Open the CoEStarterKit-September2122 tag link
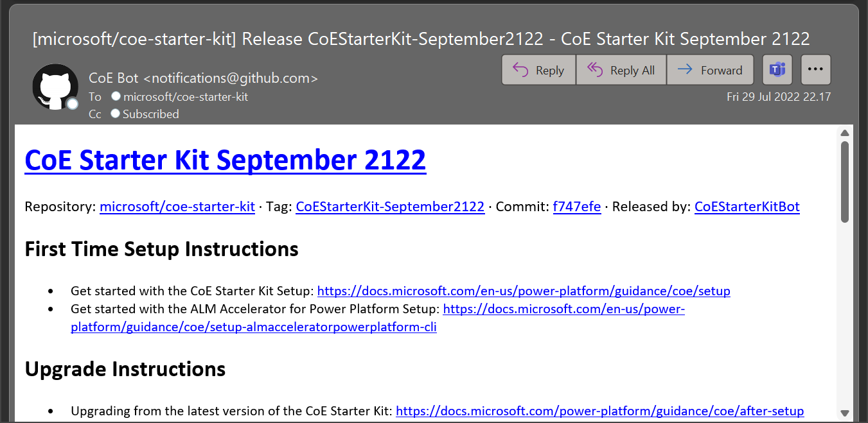The height and width of the screenshot is (423, 868). pyautogui.click(x=390, y=207)
